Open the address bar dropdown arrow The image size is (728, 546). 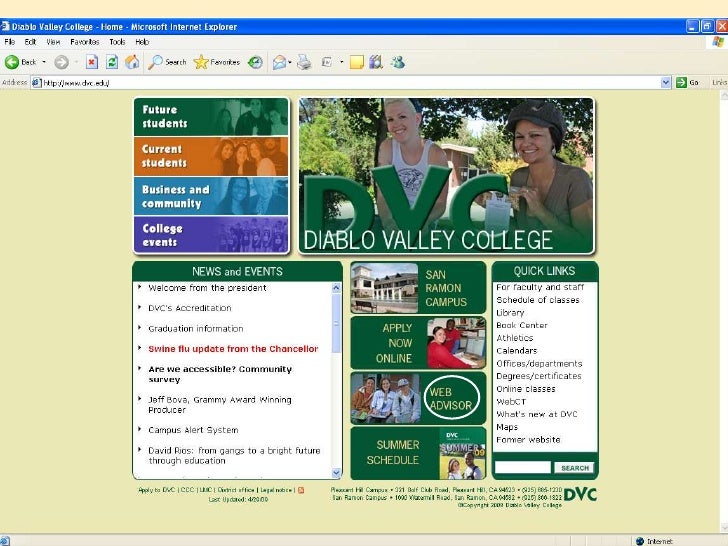[x=666, y=83]
